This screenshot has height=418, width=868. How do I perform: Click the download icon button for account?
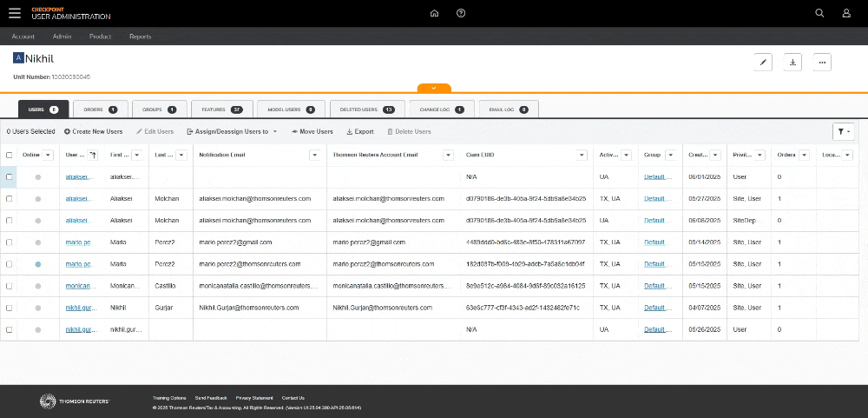792,62
